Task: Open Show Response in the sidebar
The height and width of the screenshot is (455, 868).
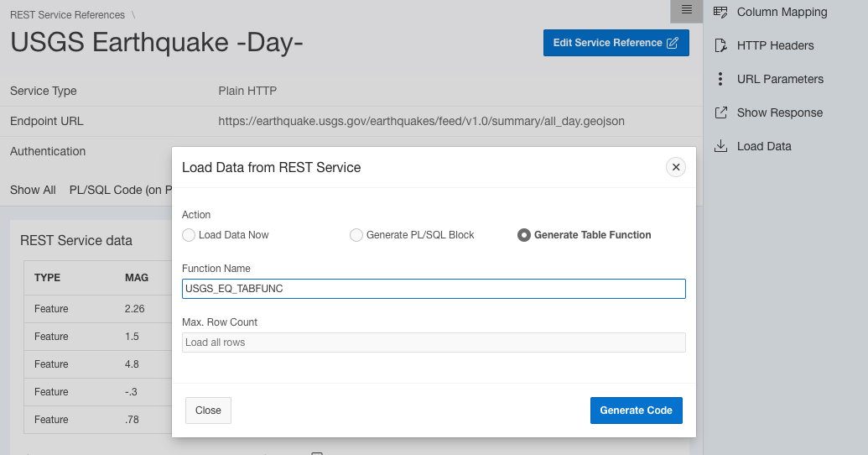Action: 779,113
